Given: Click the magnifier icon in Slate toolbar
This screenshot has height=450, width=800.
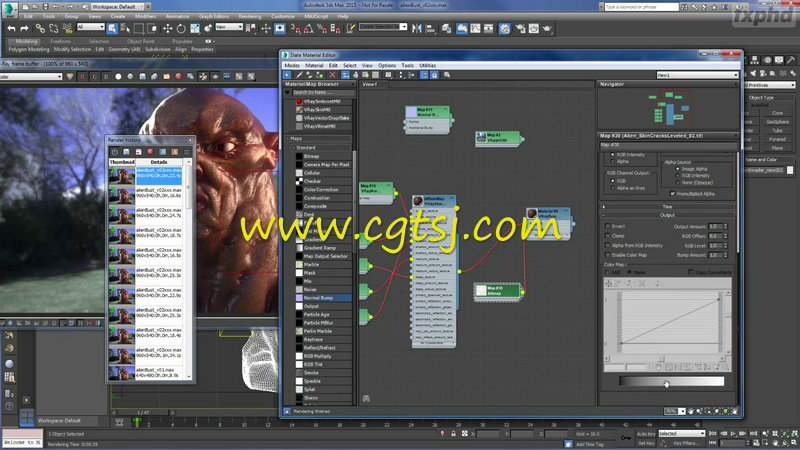Looking at the screenshot, I should coord(447,75).
